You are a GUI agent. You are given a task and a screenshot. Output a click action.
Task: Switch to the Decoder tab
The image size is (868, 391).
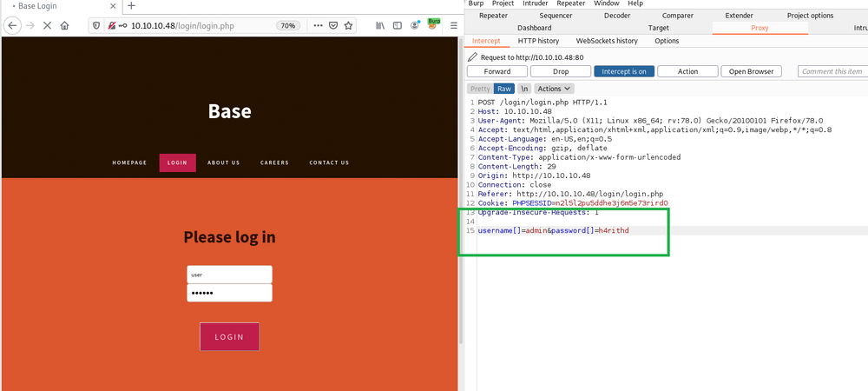click(617, 16)
